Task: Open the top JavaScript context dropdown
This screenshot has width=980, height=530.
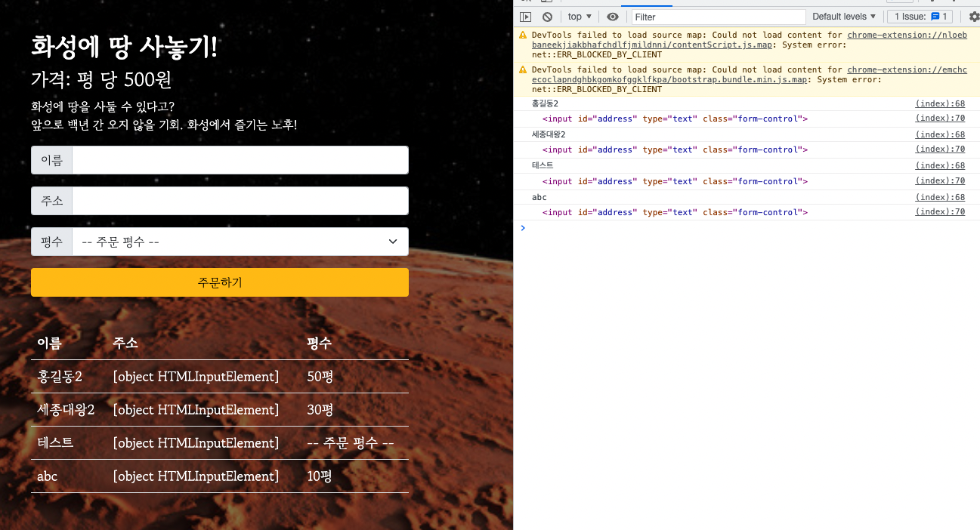Action: click(x=580, y=17)
